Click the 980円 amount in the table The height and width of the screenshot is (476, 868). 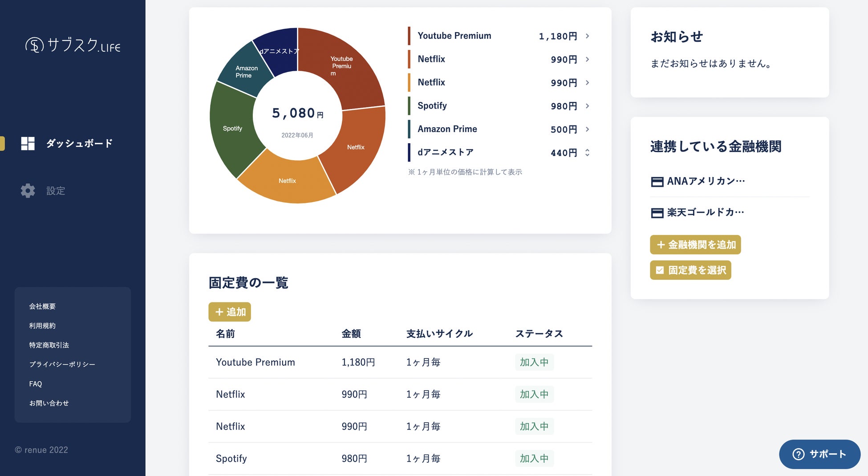[x=354, y=458]
